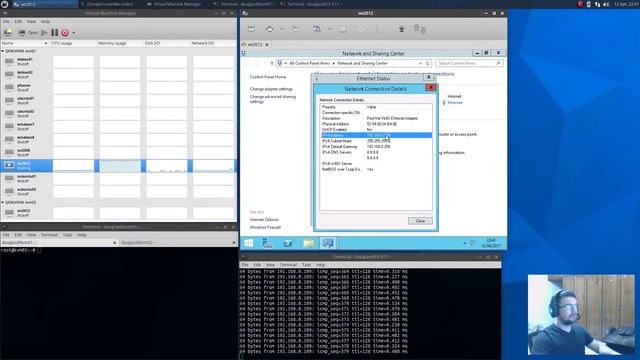Open the desktop applications menu icon
The height and width of the screenshot is (360, 640).
pos(5,4)
